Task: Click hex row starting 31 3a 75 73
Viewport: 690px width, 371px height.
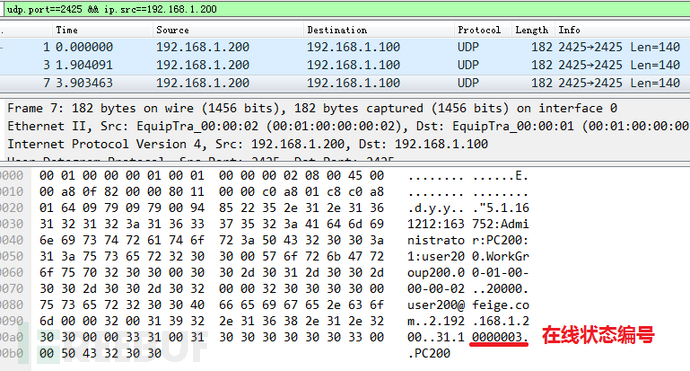Action: coord(211,256)
